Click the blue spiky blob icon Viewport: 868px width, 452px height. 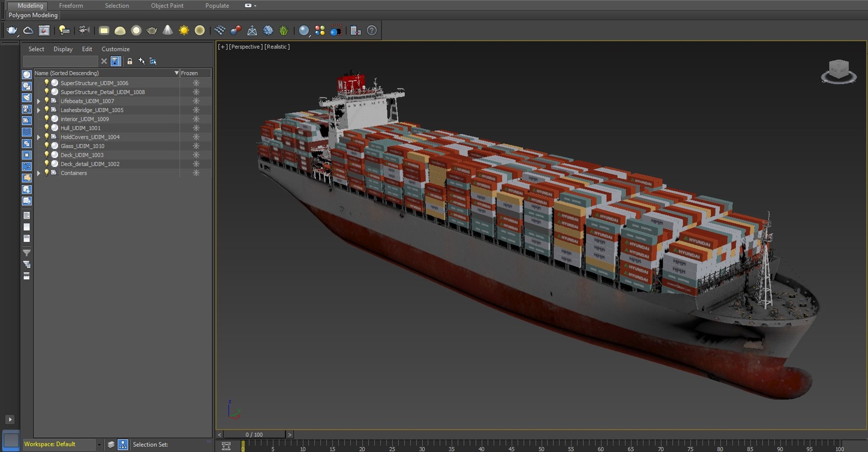[268, 30]
